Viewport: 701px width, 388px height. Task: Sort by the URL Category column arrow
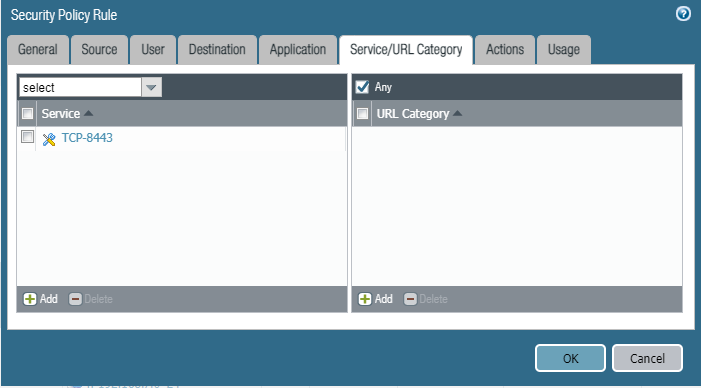point(457,114)
